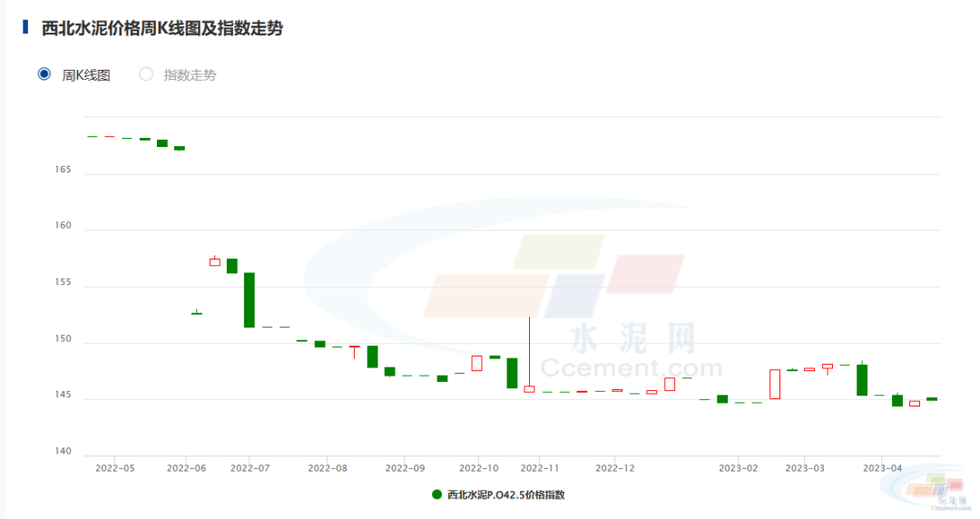Click the 2022-11 x-axis label

pyautogui.click(x=539, y=467)
